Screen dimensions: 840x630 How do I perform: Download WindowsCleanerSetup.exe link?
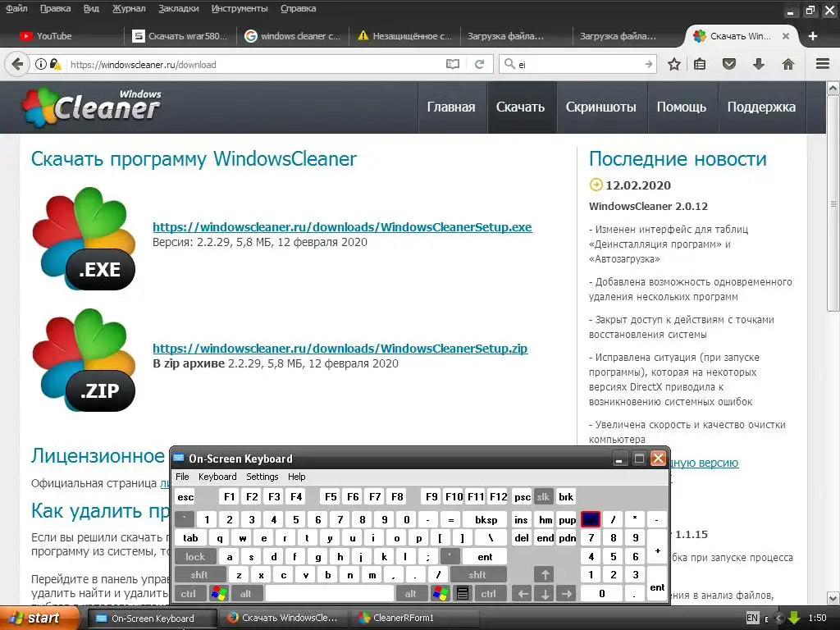pyautogui.click(x=342, y=226)
